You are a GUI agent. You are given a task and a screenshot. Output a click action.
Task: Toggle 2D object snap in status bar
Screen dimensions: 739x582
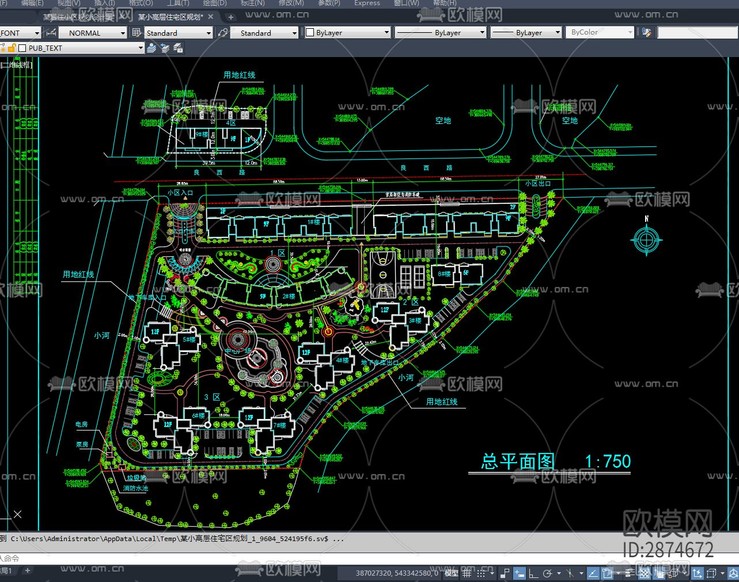click(x=607, y=573)
